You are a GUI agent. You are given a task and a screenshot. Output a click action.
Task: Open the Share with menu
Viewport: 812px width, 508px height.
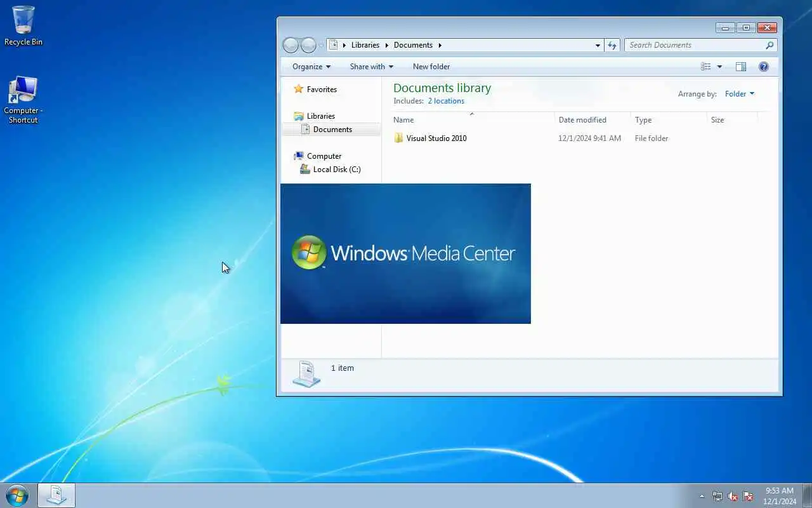pyautogui.click(x=371, y=67)
